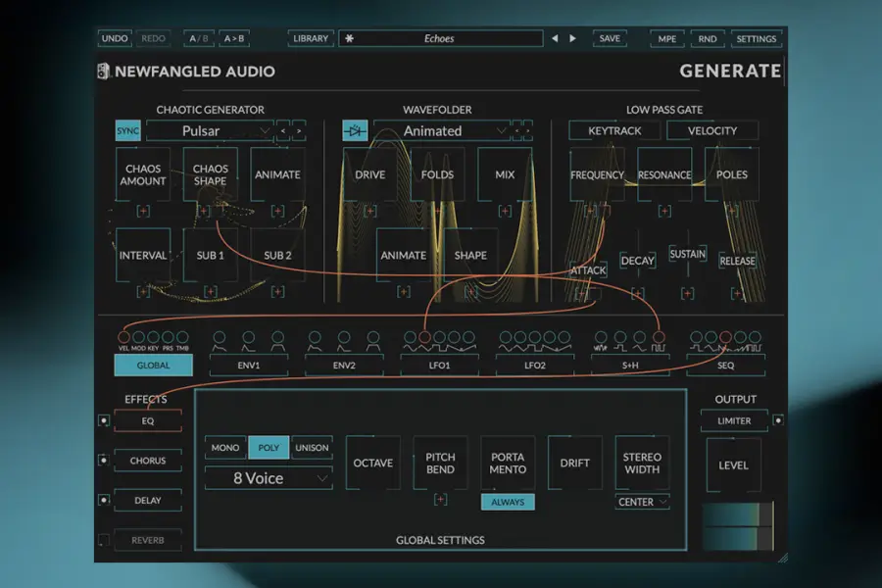Click the asterisk icon beside the preset name

[x=349, y=38]
